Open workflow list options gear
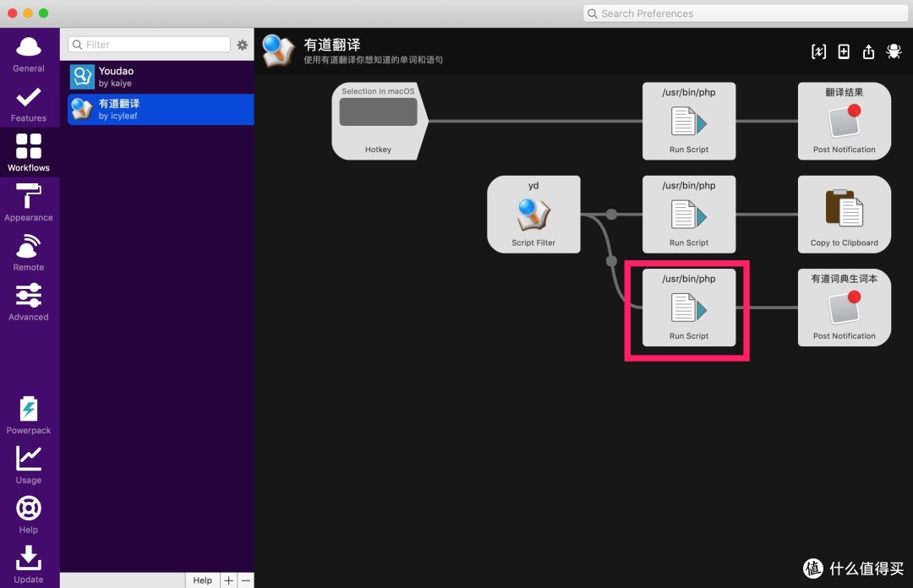The width and height of the screenshot is (913, 588). click(x=243, y=45)
